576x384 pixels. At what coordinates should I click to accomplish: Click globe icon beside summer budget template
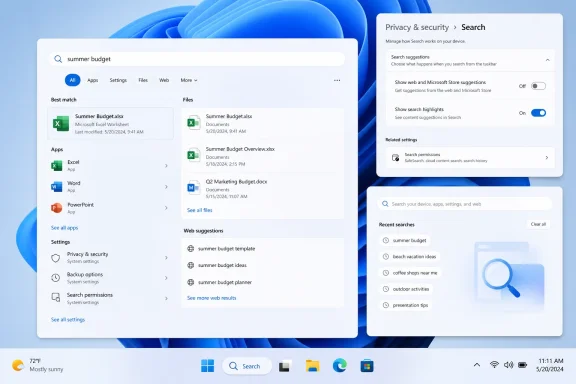tap(191, 249)
